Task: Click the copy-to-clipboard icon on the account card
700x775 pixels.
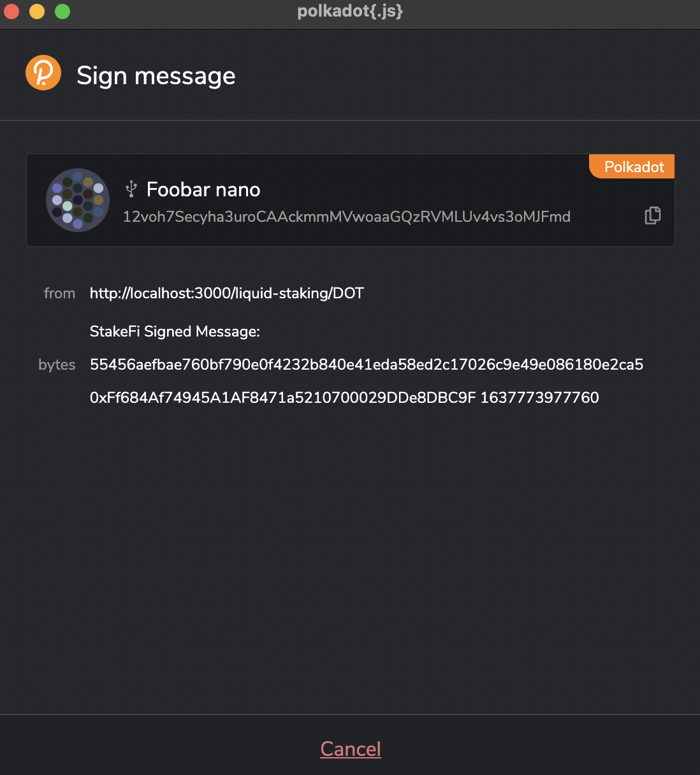Action: pos(652,215)
